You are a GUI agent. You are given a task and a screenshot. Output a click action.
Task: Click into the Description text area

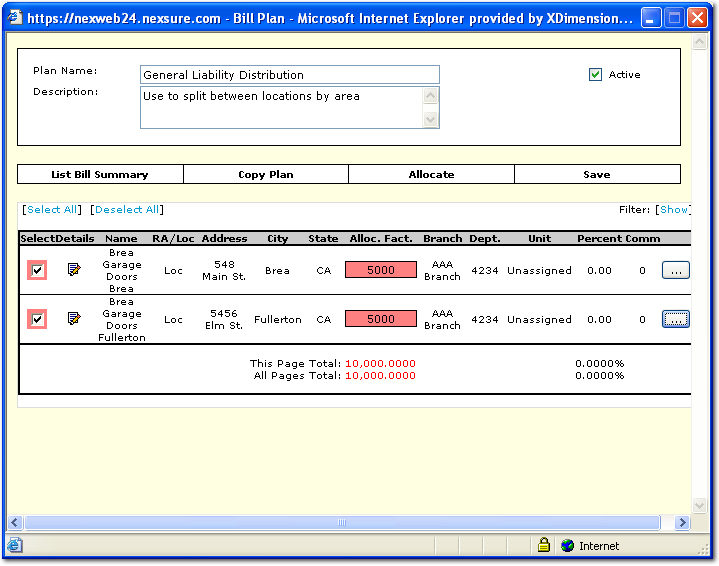pyautogui.click(x=281, y=108)
